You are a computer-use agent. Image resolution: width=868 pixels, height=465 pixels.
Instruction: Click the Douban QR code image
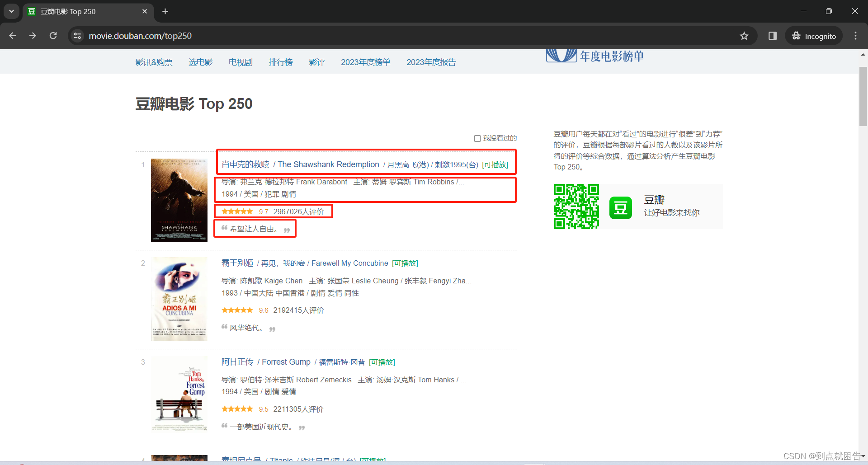tap(576, 207)
